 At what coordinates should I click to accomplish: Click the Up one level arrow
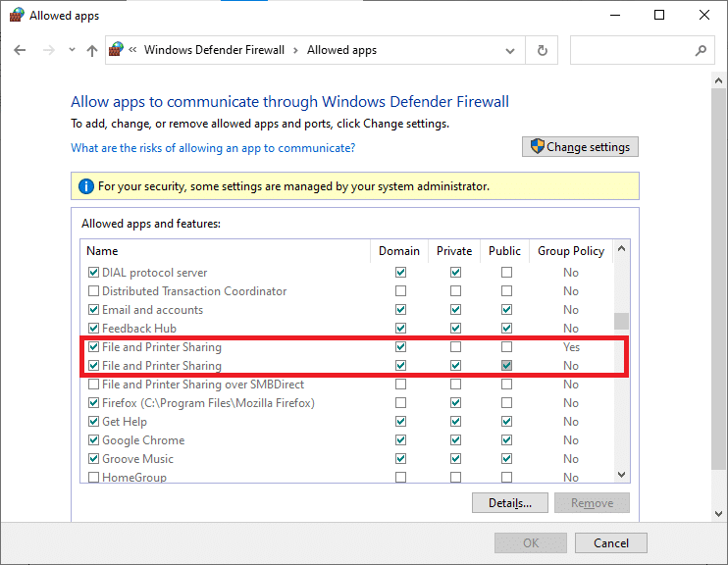(x=91, y=50)
